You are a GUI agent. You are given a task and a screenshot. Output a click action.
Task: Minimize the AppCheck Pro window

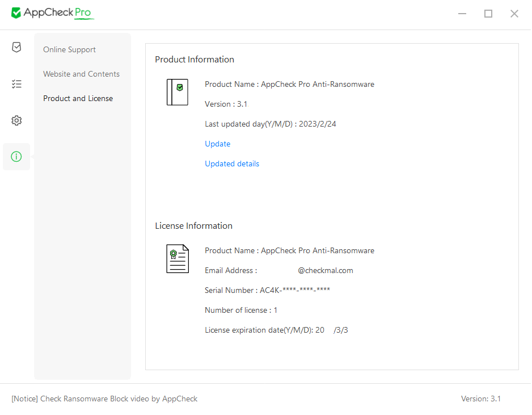click(x=462, y=14)
